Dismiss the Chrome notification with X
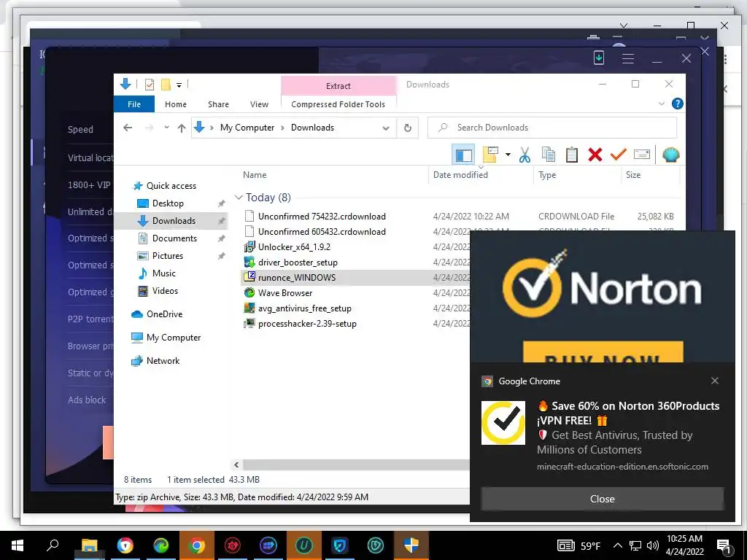 click(x=714, y=381)
